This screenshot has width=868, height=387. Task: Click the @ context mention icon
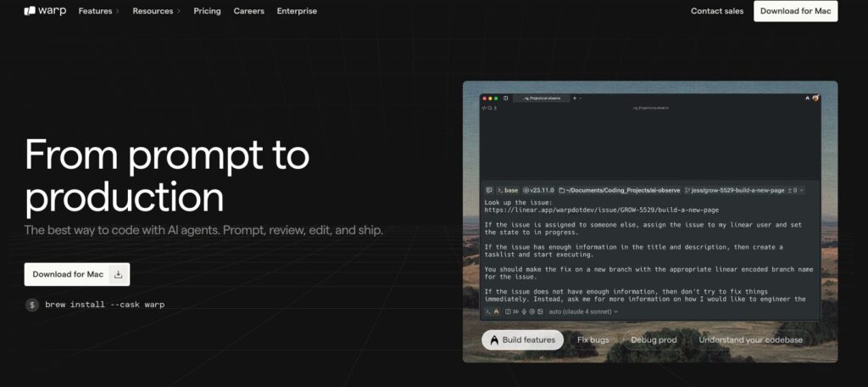[x=531, y=311]
